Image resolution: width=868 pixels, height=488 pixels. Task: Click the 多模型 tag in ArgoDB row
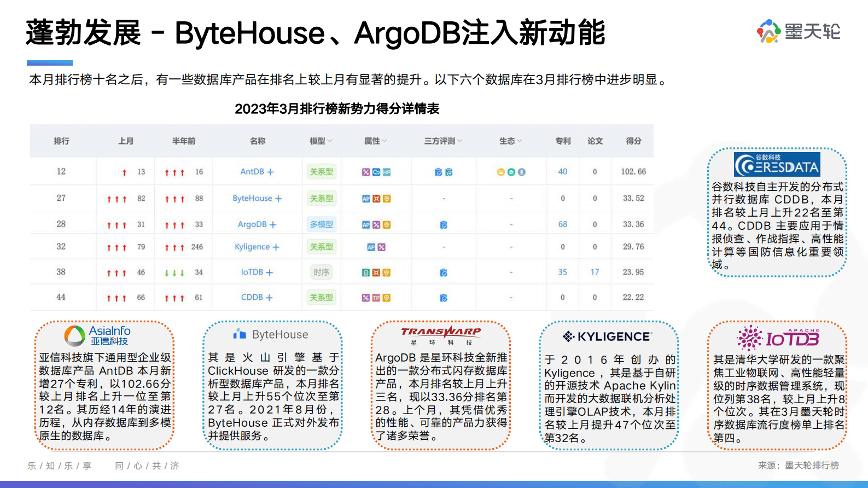point(321,224)
